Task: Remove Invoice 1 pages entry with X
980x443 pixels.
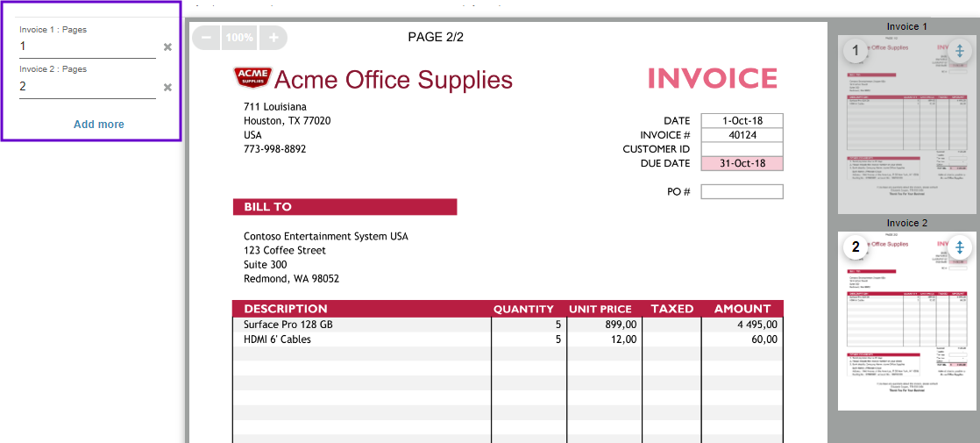Action: pyautogui.click(x=167, y=46)
